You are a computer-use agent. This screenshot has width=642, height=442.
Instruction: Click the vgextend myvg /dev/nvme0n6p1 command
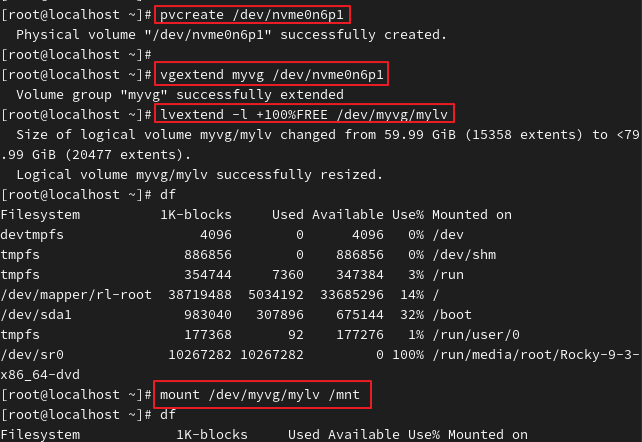[x=271, y=74]
